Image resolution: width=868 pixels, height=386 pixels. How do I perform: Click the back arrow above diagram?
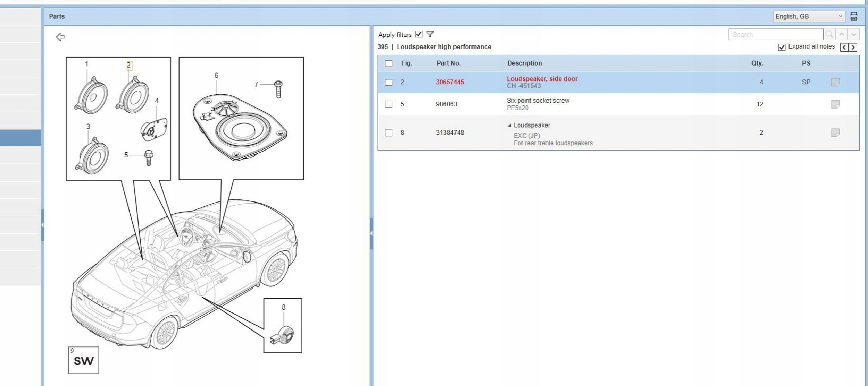coord(60,37)
